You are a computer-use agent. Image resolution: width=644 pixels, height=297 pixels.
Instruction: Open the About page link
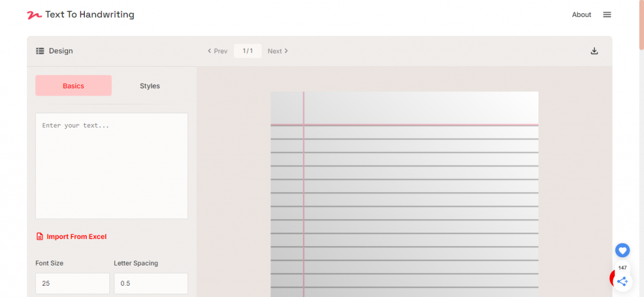[582, 15]
